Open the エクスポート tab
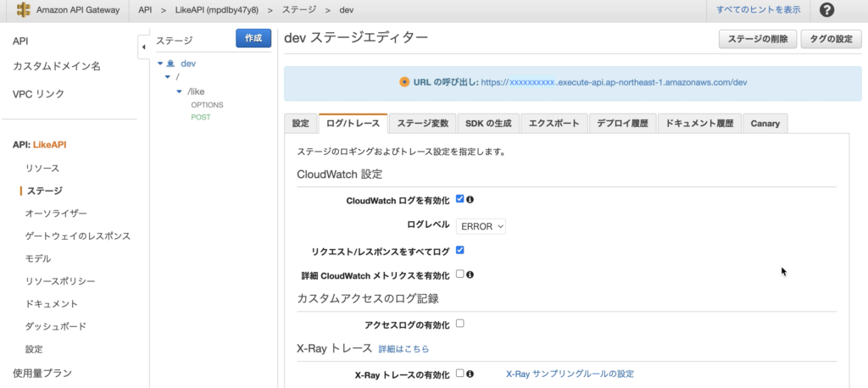The image size is (868, 388). point(554,124)
